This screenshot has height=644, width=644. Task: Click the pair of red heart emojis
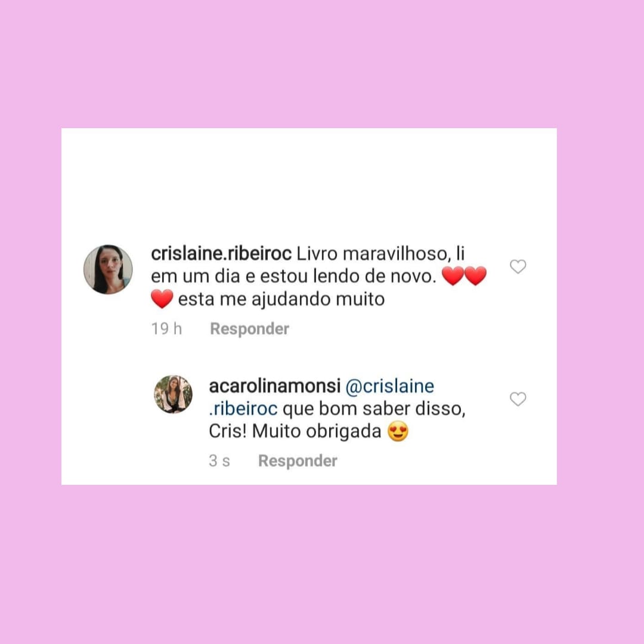point(464,275)
